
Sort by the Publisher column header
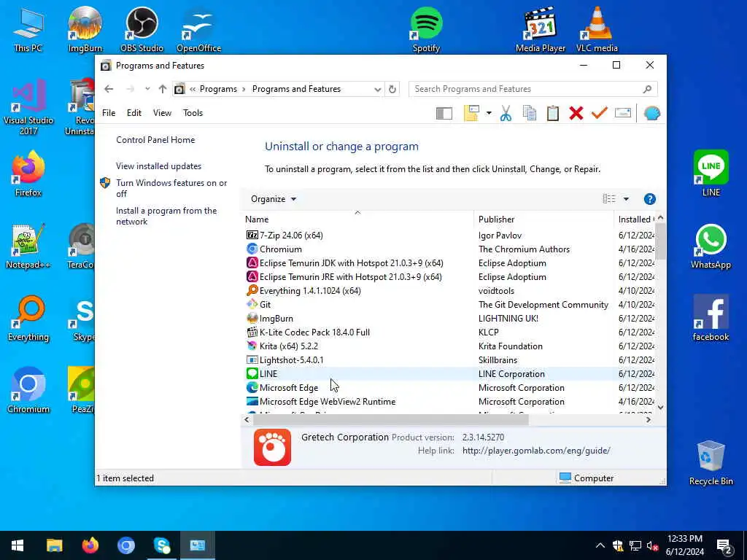543,219
